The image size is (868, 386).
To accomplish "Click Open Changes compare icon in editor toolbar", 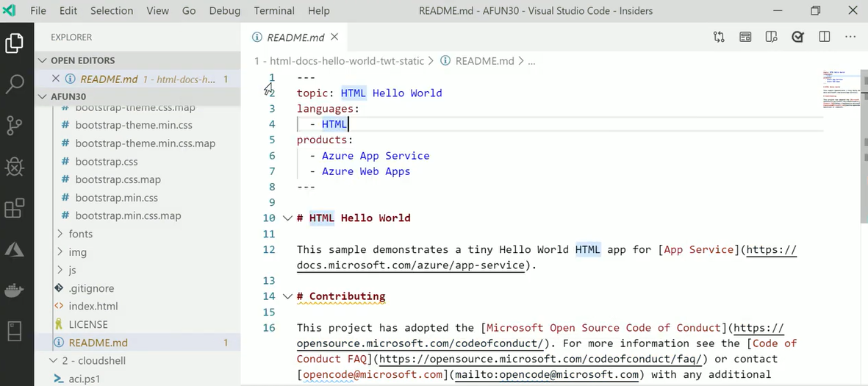I will [x=719, y=37].
